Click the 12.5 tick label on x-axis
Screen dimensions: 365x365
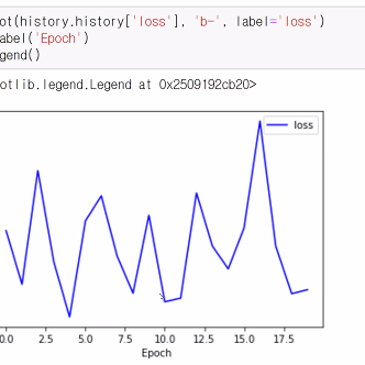[204, 339]
